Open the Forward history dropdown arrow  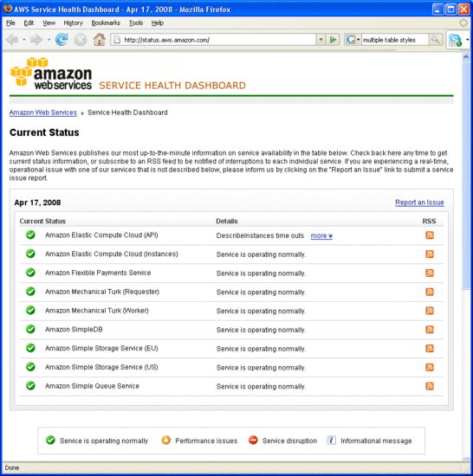(49, 40)
